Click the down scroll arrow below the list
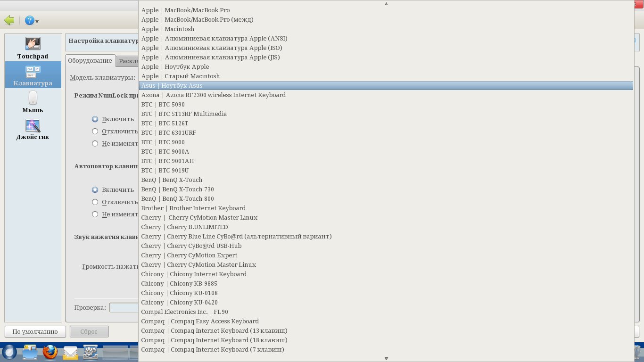The image size is (644, 362). click(386, 359)
